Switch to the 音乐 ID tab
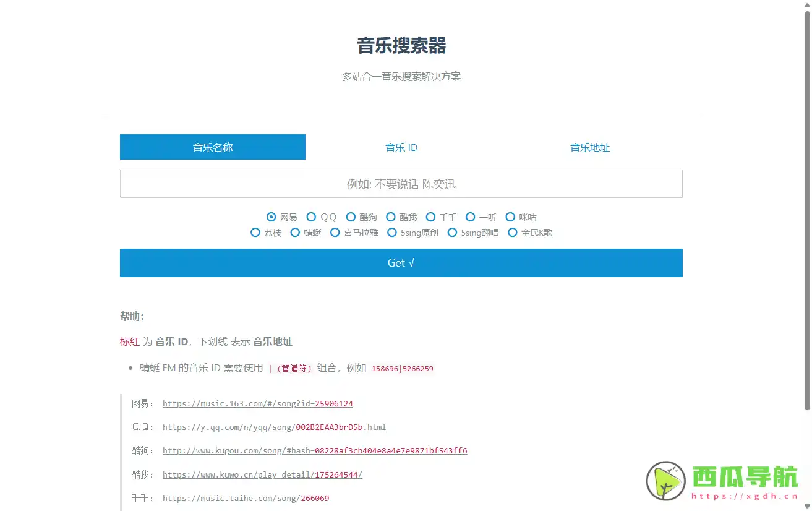The width and height of the screenshot is (812, 511). pos(401,147)
